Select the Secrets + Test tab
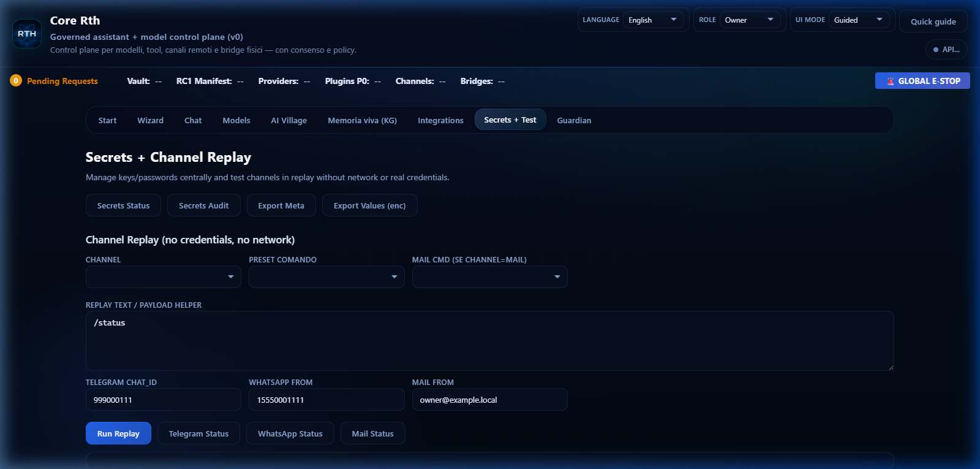The width and height of the screenshot is (980, 469). tap(510, 120)
